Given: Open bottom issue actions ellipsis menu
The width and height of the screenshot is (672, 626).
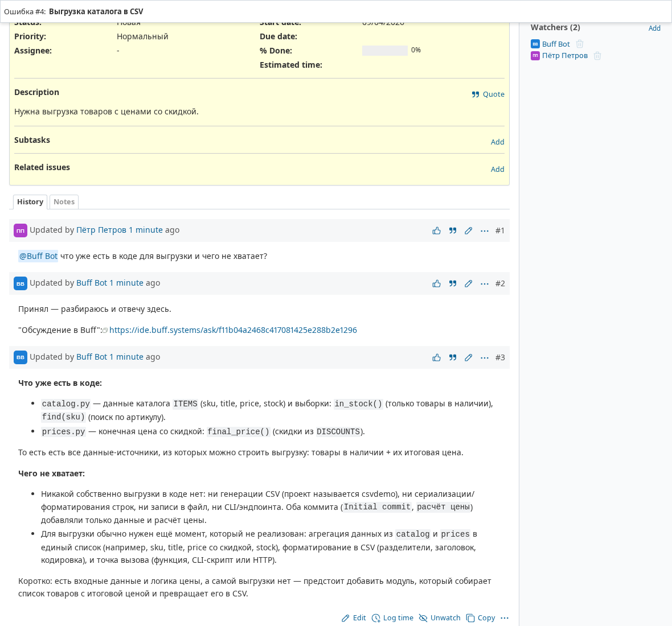Looking at the screenshot, I should pyautogui.click(x=505, y=618).
